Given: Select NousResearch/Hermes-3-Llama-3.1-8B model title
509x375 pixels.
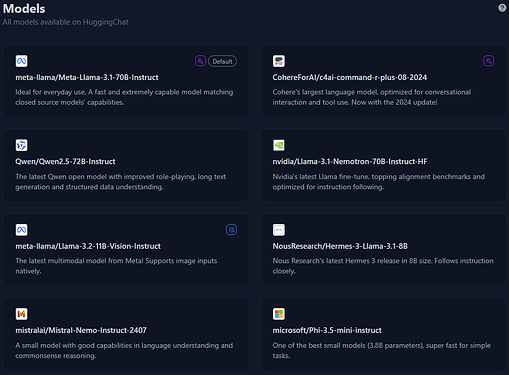Looking at the screenshot, I should (x=340, y=246).
